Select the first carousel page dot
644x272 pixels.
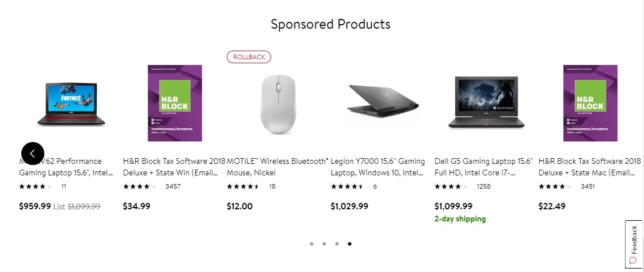coord(311,244)
